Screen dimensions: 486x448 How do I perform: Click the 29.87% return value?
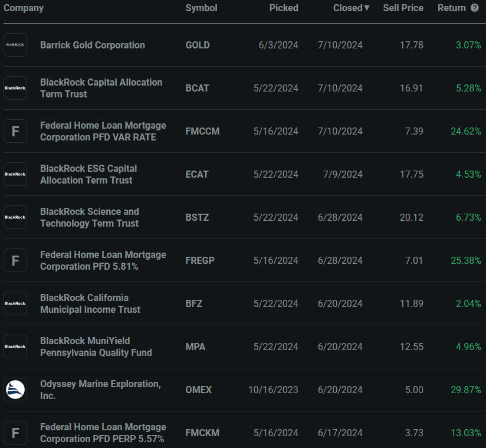[x=466, y=390]
